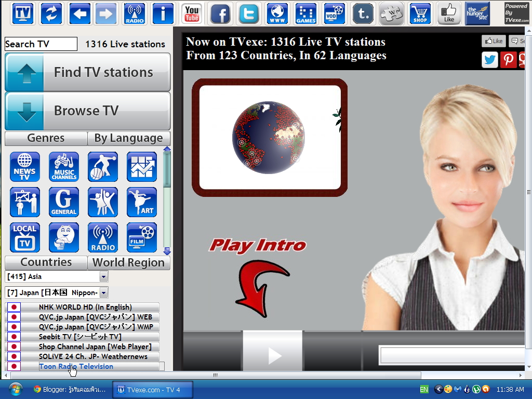Click the genre list scrollbar thumb
This screenshot has width=532, height=399.
coord(167,170)
